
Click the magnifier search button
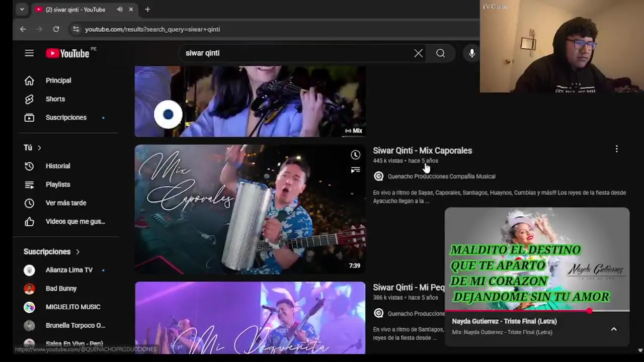pyautogui.click(x=441, y=53)
